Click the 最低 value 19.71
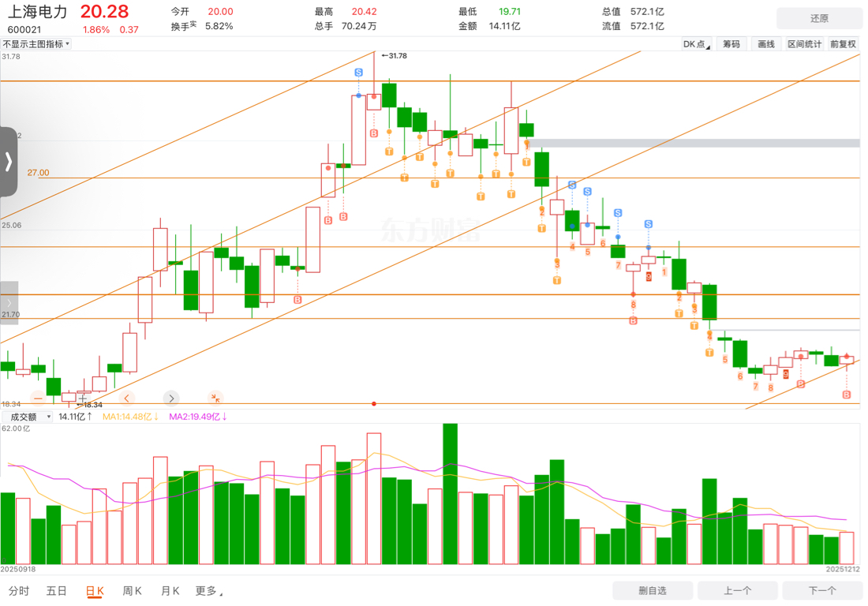The height and width of the screenshot is (606, 868). 510,11
